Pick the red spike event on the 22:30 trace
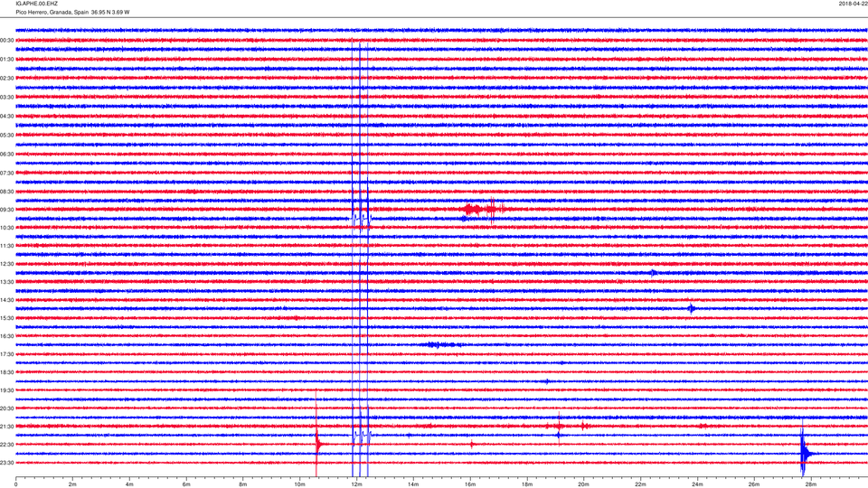This screenshot has height=488, width=868. [x=318, y=443]
